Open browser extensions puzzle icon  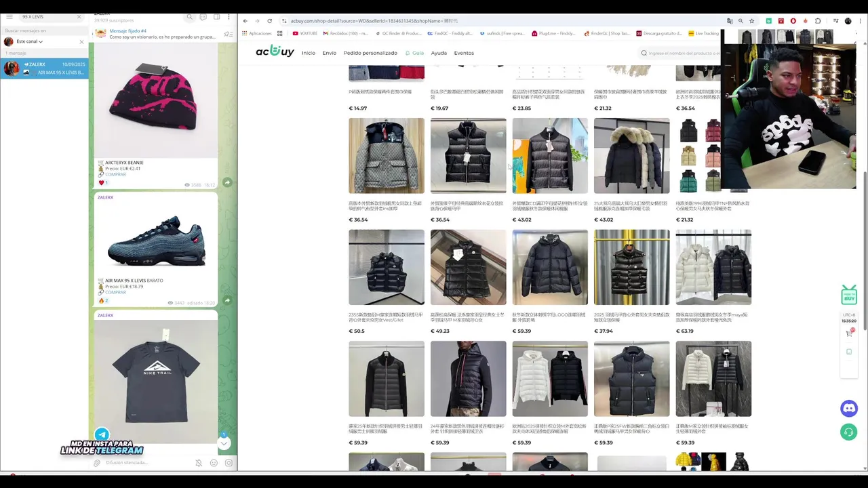pyautogui.click(x=818, y=21)
